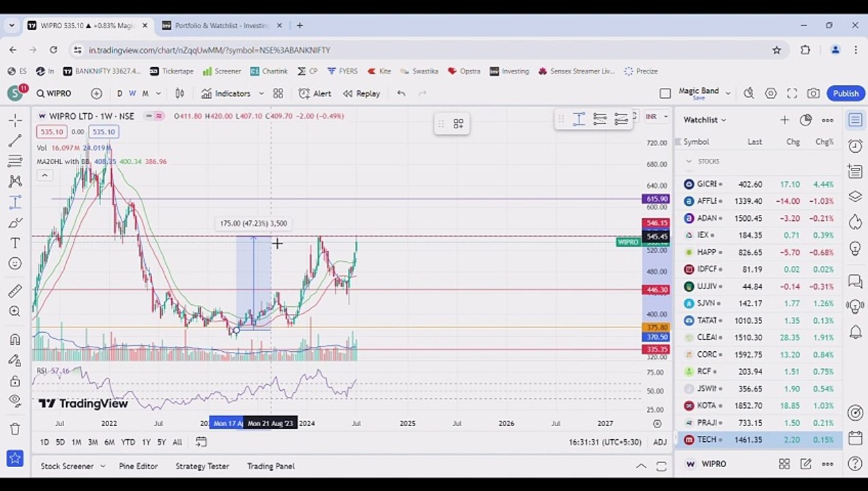Open the hotlists flame icon
This screenshot has height=491, width=868.
pos(855,222)
